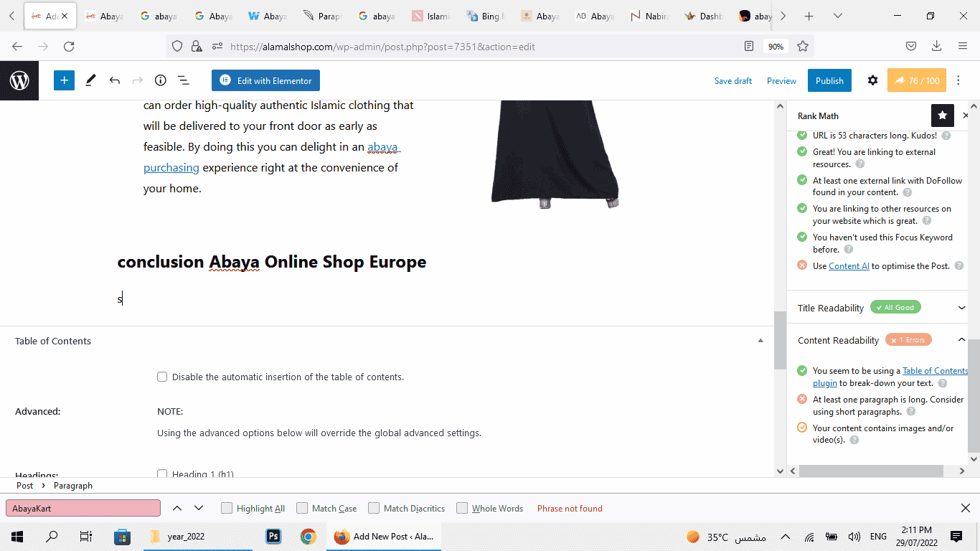
Task: Open the document details info icon
Action: (x=161, y=80)
